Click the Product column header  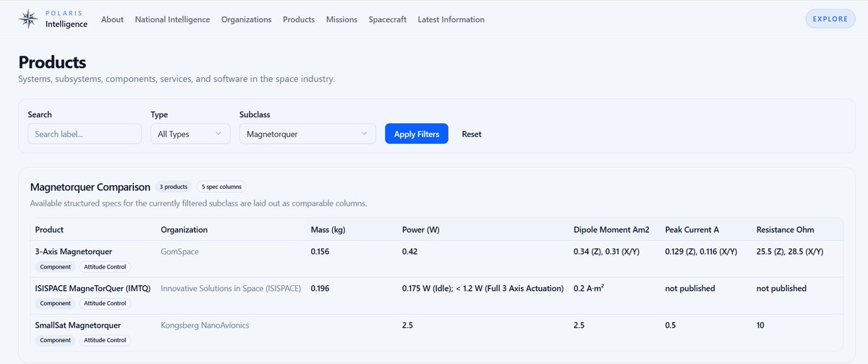point(49,229)
